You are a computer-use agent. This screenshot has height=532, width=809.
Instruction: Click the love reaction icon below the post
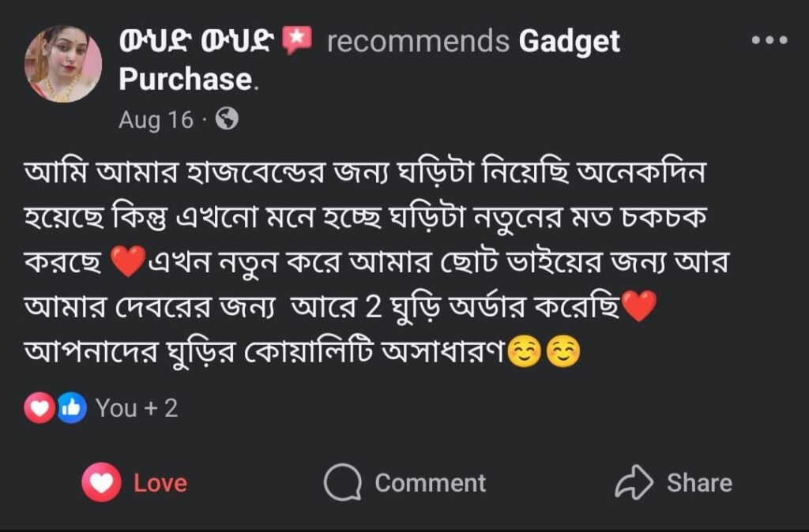click(39, 408)
